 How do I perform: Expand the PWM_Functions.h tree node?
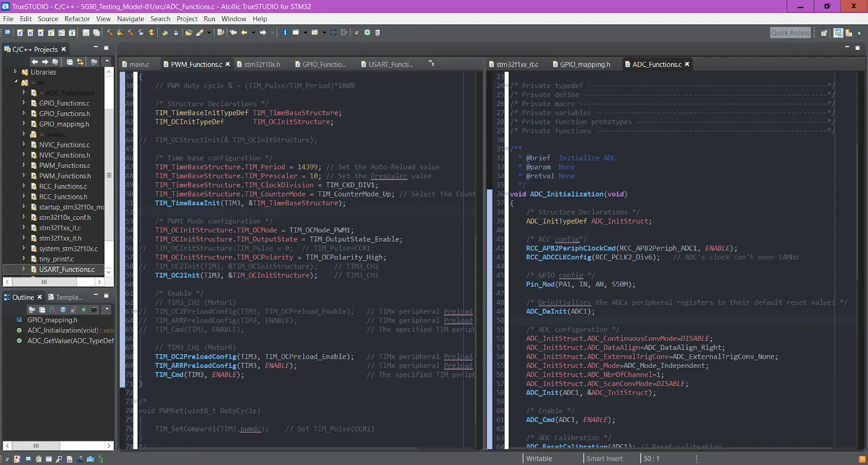[x=24, y=176]
